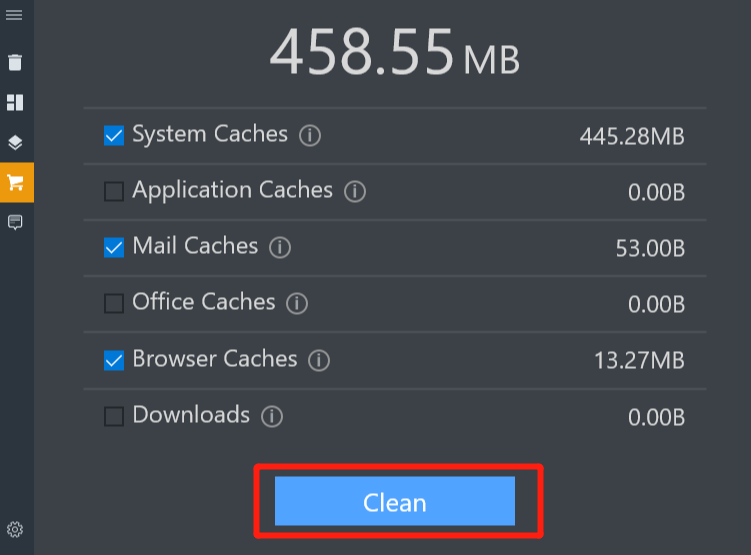Open the orange shopping cart icon

click(17, 182)
